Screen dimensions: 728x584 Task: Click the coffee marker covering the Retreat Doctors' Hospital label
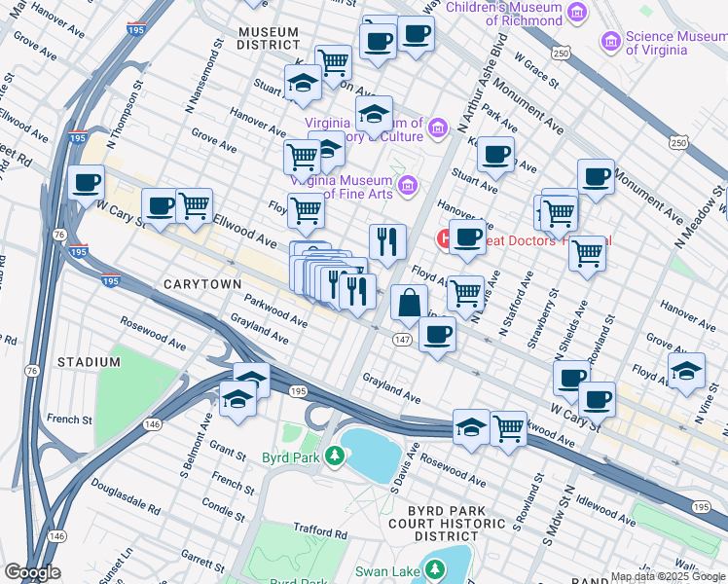coord(467,238)
